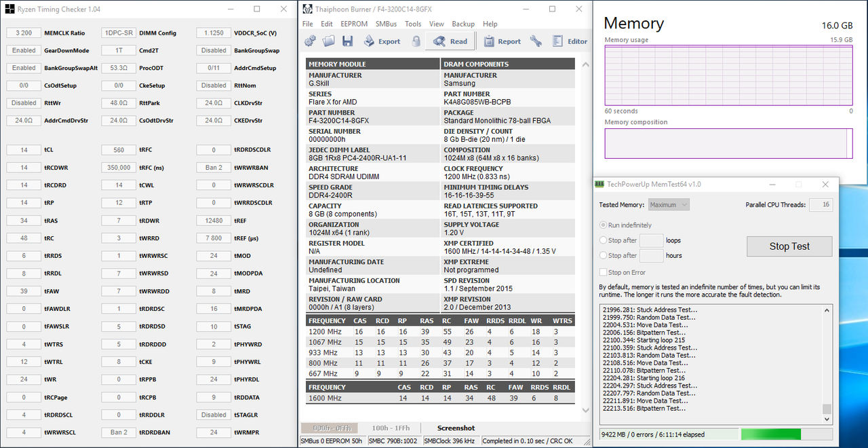
Task: Click the BankGroupSwap Disabled field
Action: tap(214, 50)
